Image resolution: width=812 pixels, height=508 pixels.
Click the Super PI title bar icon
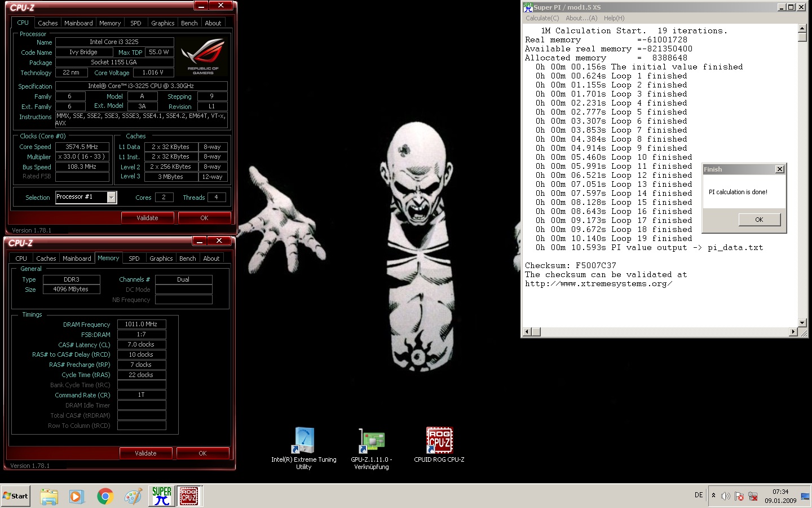point(528,7)
